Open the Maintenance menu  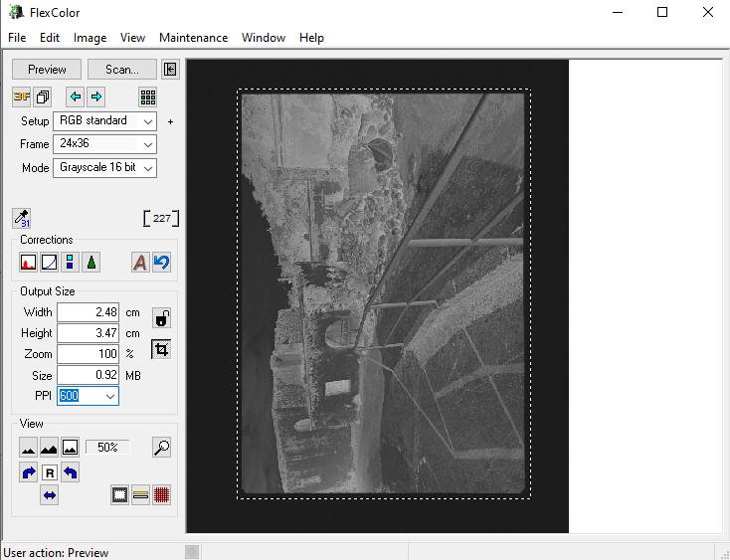click(x=193, y=38)
